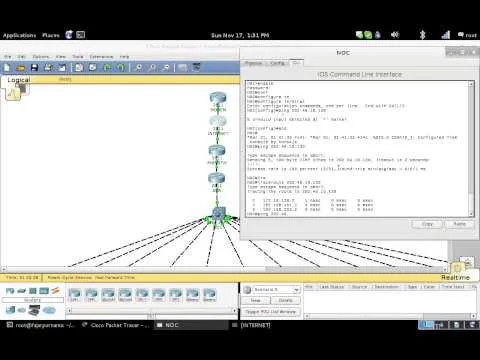Open the Options menu
This screenshot has height=360, width=480.
point(41,57)
